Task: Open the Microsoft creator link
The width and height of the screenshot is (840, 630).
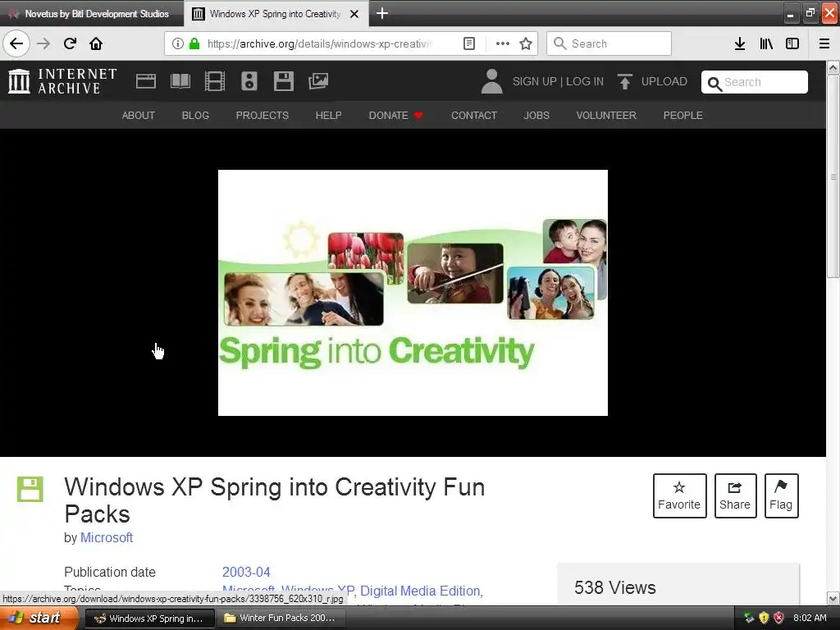Action: tap(107, 537)
